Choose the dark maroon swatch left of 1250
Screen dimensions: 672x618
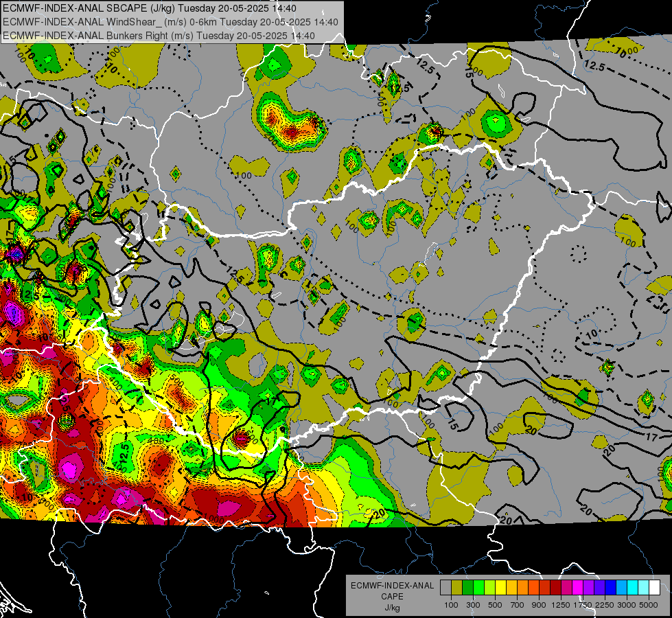(x=556, y=587)
